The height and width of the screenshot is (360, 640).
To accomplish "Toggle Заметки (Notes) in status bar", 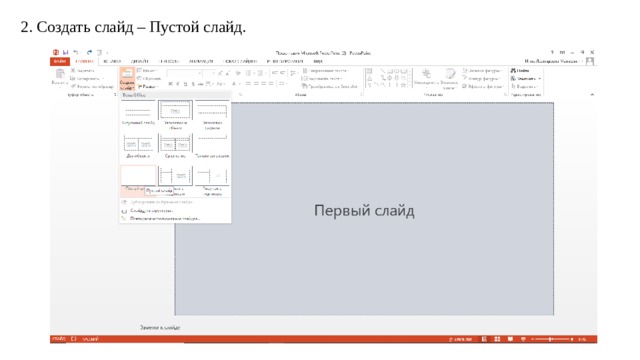I will [460, 339].
